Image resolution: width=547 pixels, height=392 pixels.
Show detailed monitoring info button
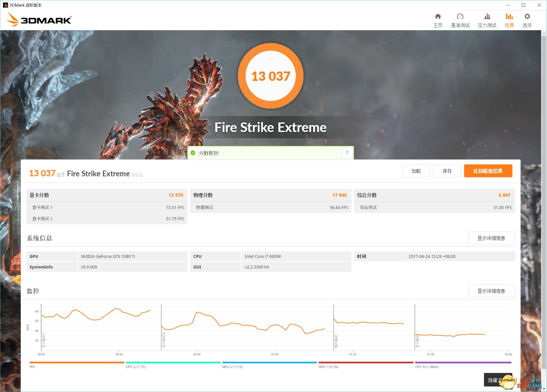click(x=491, y=291)
